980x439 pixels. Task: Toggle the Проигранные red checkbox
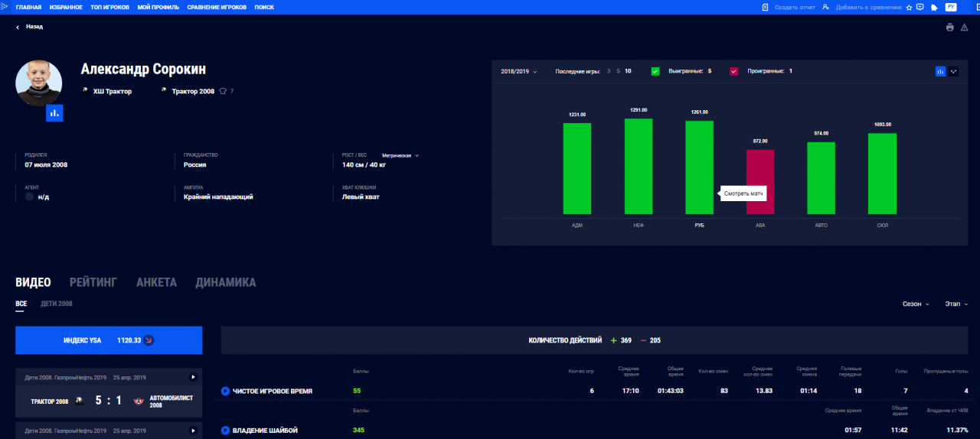[733, 71]
